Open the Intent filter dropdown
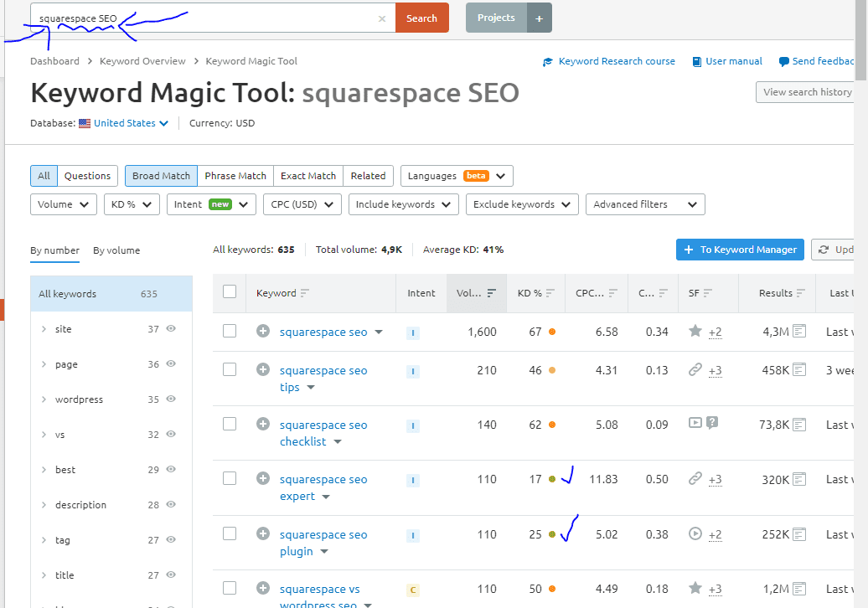This screenshot has width=868, height=608. (211, 204)
